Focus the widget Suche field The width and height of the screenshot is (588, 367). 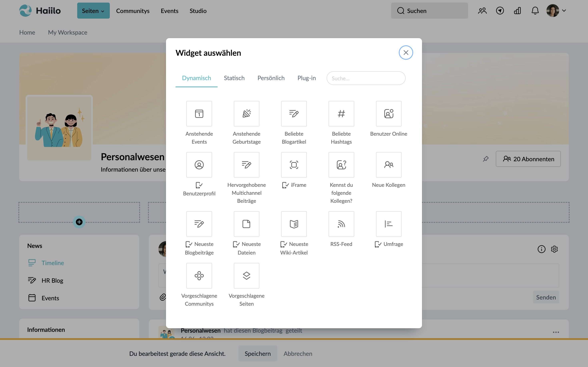click(x=366, y=78)
